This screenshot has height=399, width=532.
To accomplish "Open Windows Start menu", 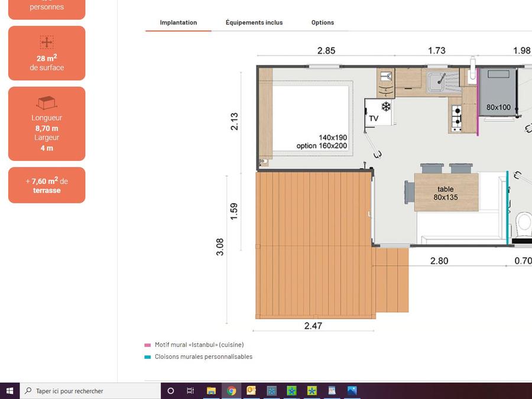I will [x=9, y=391].
